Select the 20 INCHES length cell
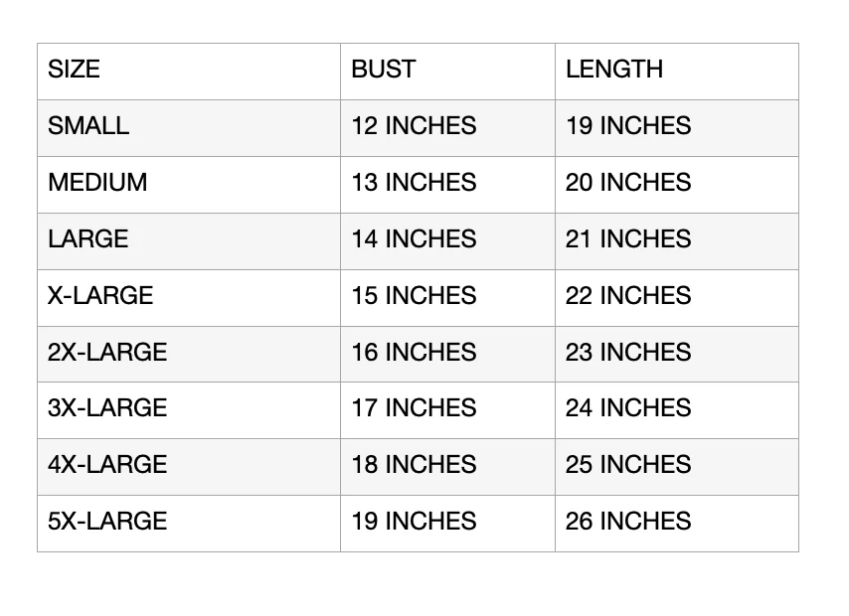This screenshot has height=616, width=849. [x=677, y=185]
